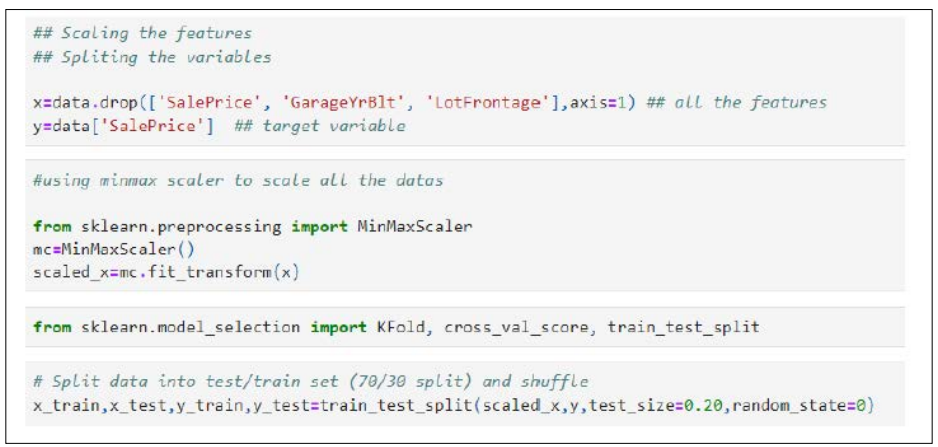The height and width of the screenshot is (447, 938).
Task: Select the axis=1 argument
Action: pos(605,103)
